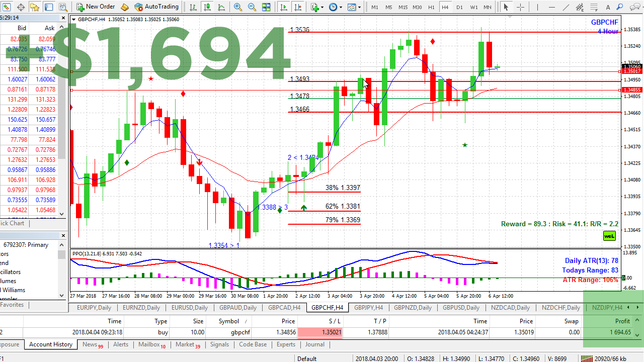
Task: Select the Trendline drawing tool
Action: (567, 7)
